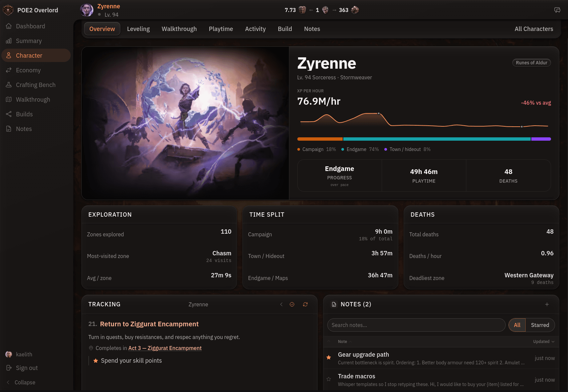Follow Act 3 — Ziggurat Encampment link
The image size is (568, 392).
coord(165,348)
